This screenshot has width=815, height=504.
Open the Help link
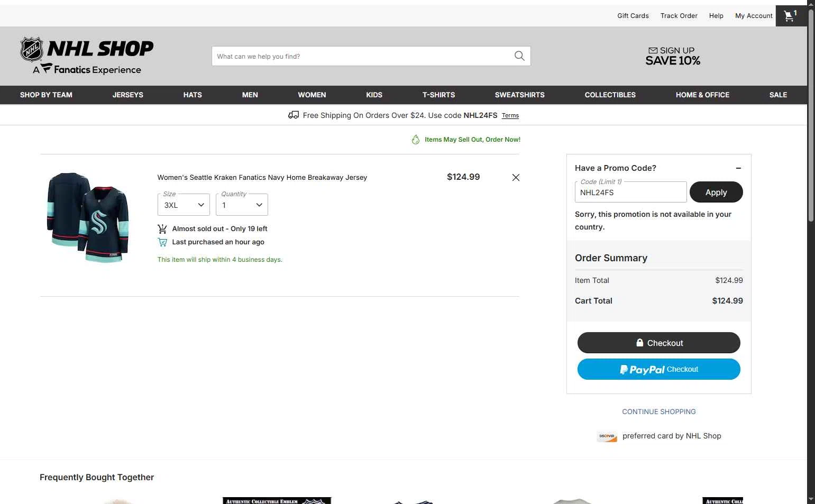tap(716, 16)
